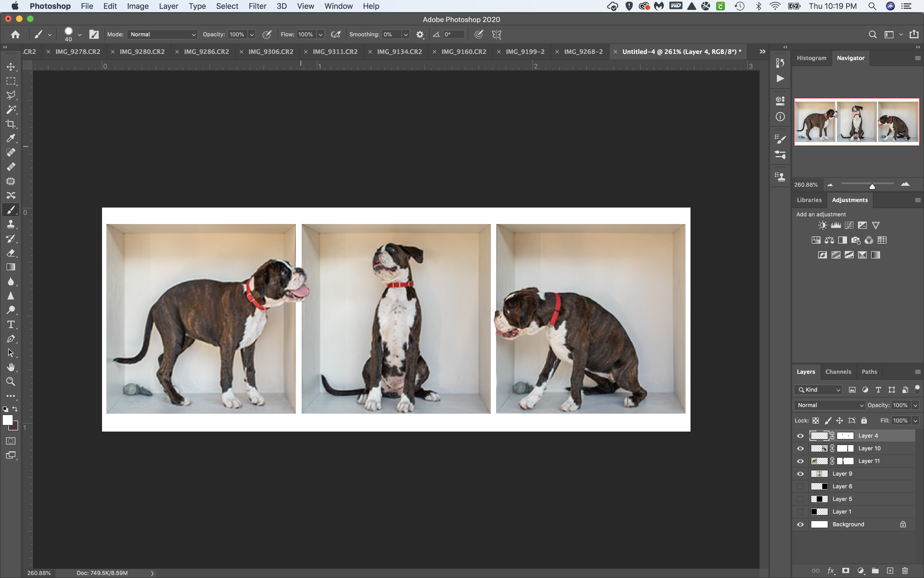Image resolution: width=924 pixels, height=578 pixels.
Task: Open the Layer menu
Action: tap(168, 6)
